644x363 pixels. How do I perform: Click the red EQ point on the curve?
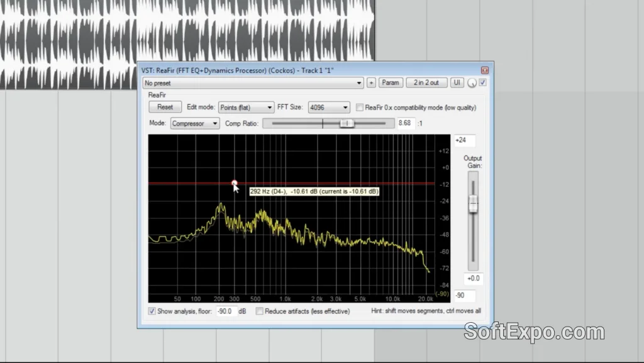(234, 184)
